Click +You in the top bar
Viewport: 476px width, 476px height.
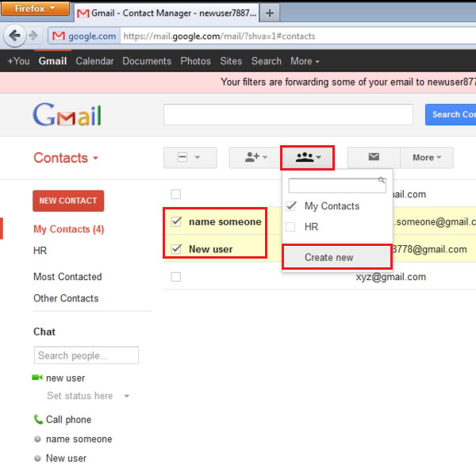(18, 61)
